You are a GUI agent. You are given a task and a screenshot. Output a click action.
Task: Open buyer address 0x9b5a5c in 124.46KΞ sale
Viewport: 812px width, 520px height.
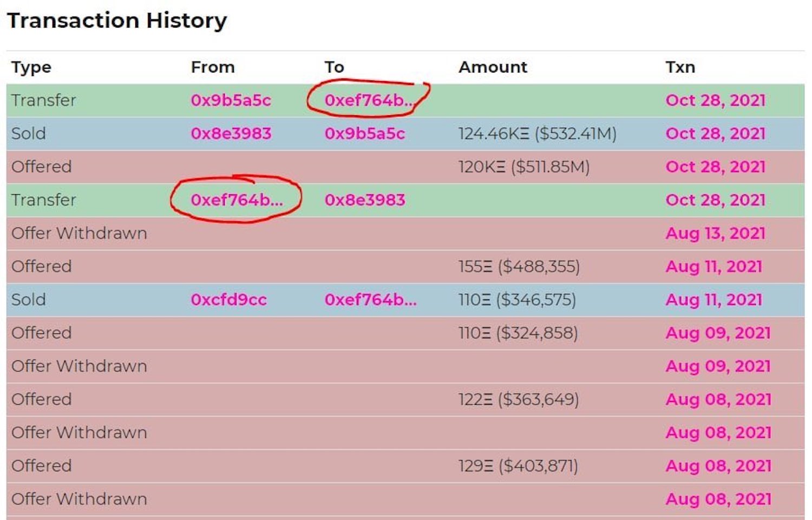pos(364,134)
